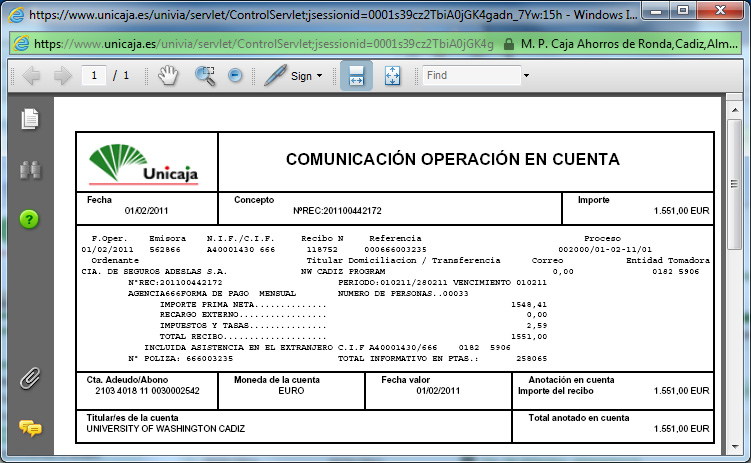Click the IMPUESTOS Y TASAS amount 2,59
This screenshot has width=751, height=463.
pos(536,326)
